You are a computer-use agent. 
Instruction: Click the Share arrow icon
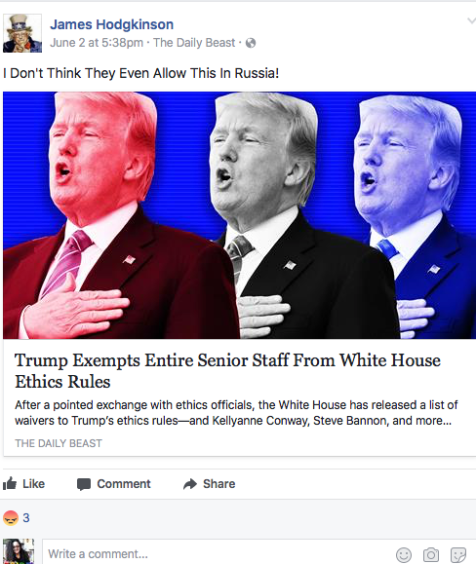(190, 484)
